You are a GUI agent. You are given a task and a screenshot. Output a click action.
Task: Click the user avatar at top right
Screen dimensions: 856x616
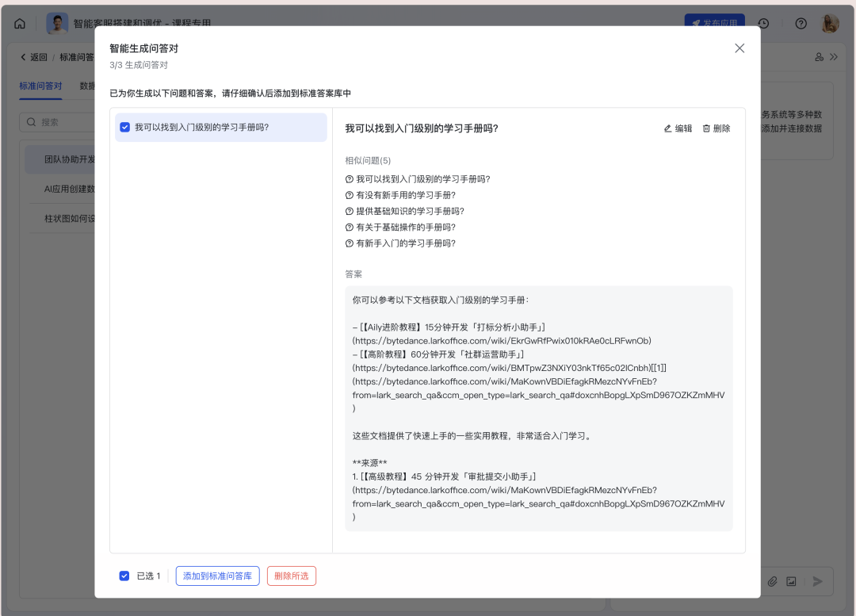coord(830,24)
